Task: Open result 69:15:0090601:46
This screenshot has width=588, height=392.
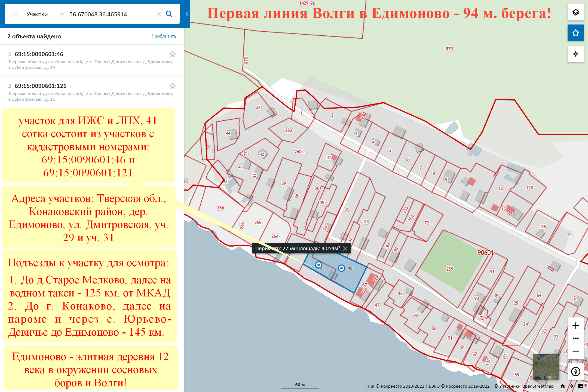Action: point(92,60)
